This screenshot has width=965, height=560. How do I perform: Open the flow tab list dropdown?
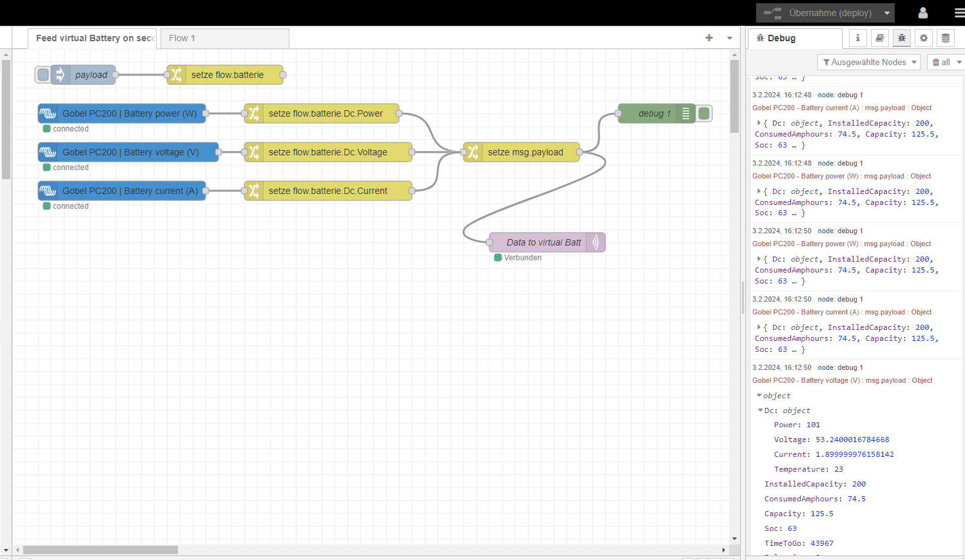point(730,38)
